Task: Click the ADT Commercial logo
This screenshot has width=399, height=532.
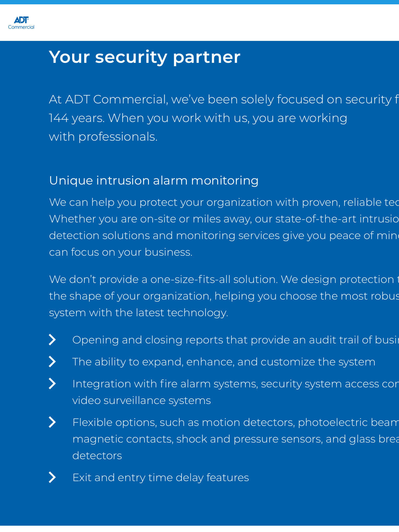Action: (21, 23)
